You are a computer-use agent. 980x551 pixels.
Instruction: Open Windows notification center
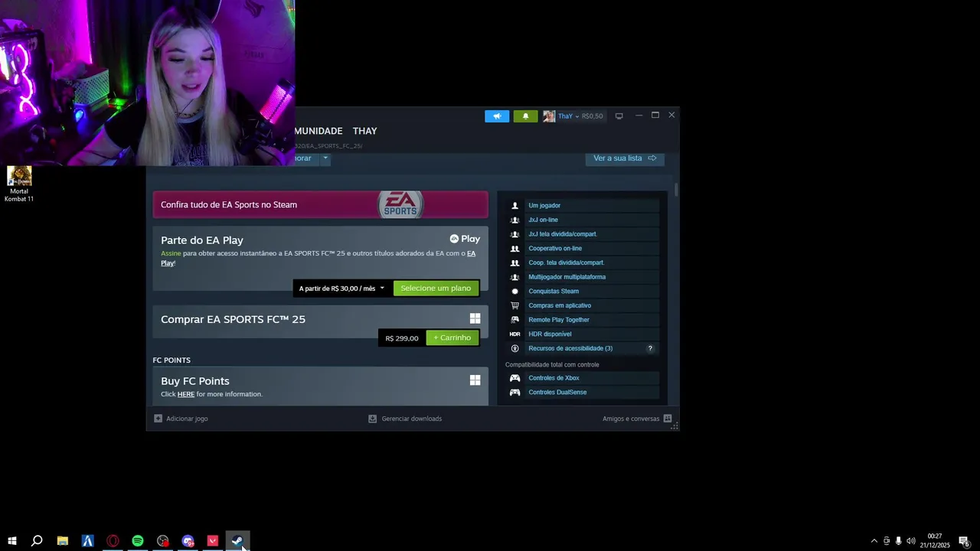pos(965,541)
